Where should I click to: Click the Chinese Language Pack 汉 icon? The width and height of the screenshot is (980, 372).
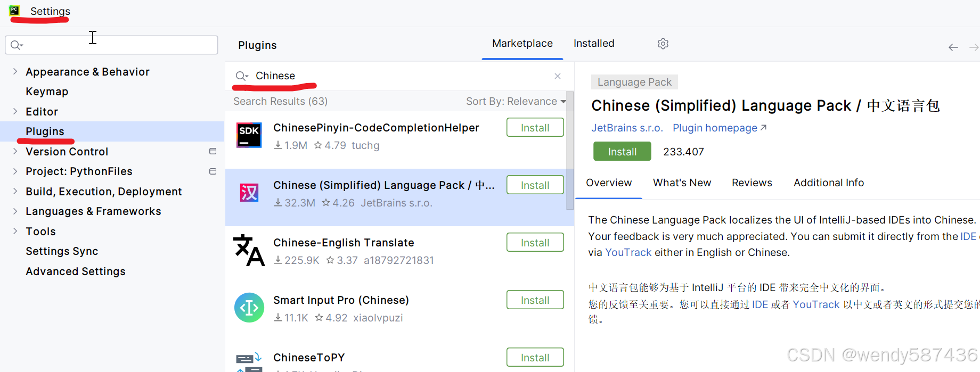[x=249, y=193]
